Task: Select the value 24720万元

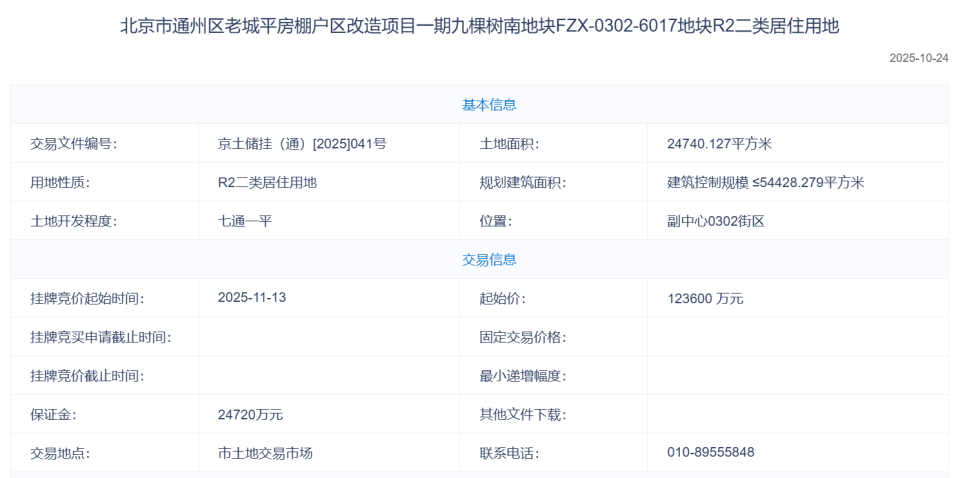Action: (x=250, y=414)
